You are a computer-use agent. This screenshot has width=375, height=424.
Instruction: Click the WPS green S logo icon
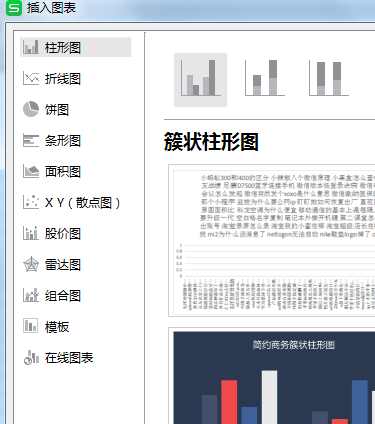[x=14, y=8]
